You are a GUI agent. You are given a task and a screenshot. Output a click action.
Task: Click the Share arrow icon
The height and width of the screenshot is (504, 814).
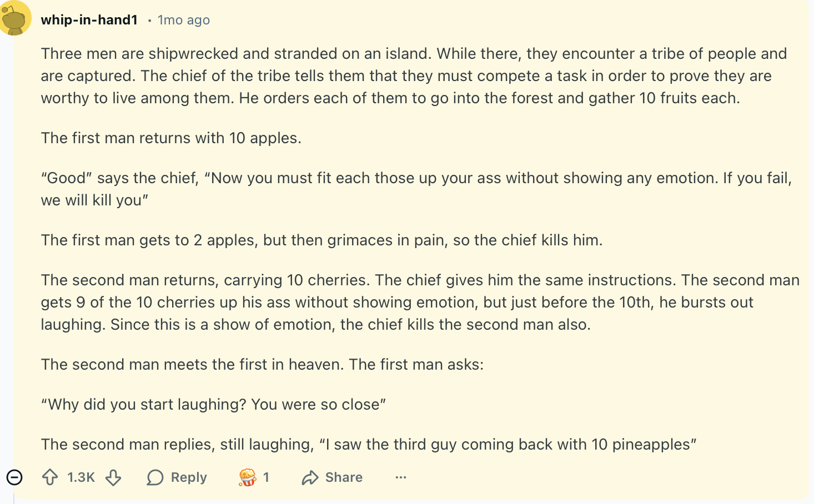[311, 477]
